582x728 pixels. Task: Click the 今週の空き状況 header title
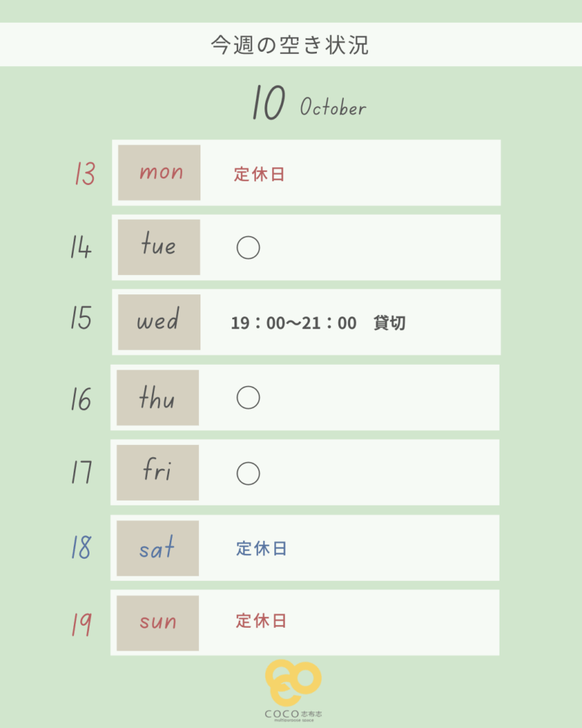(290, 45)
